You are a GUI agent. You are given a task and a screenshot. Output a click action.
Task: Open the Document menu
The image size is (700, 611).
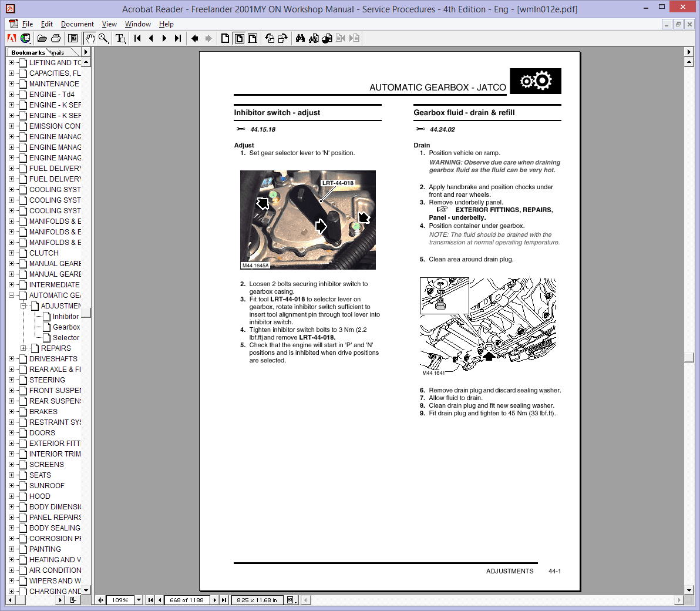coord(78,24)
